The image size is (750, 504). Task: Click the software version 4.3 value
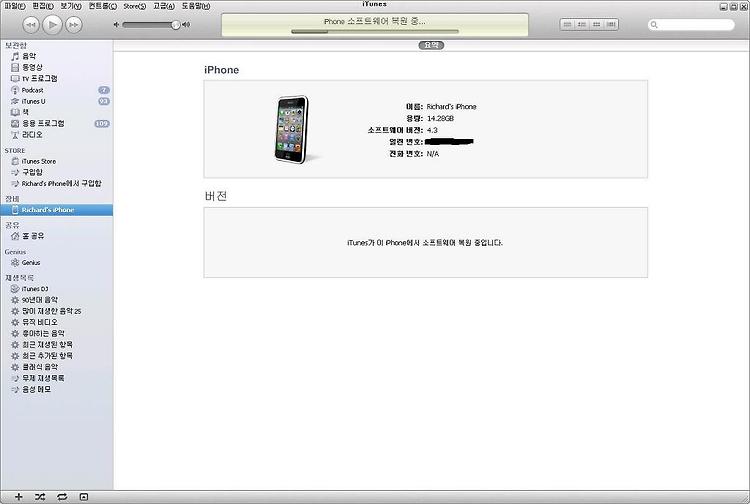coord(432,130)
